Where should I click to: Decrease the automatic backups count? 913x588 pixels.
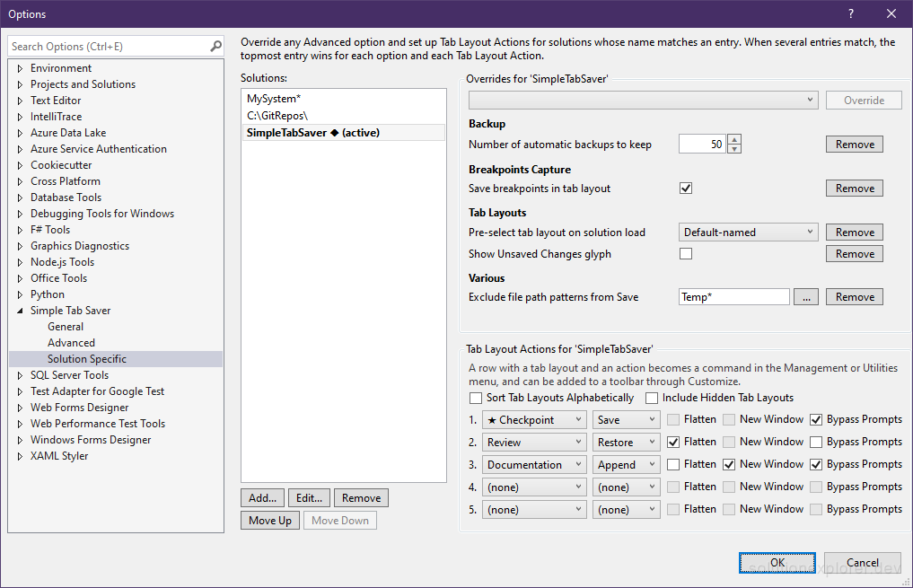[734, 148]
